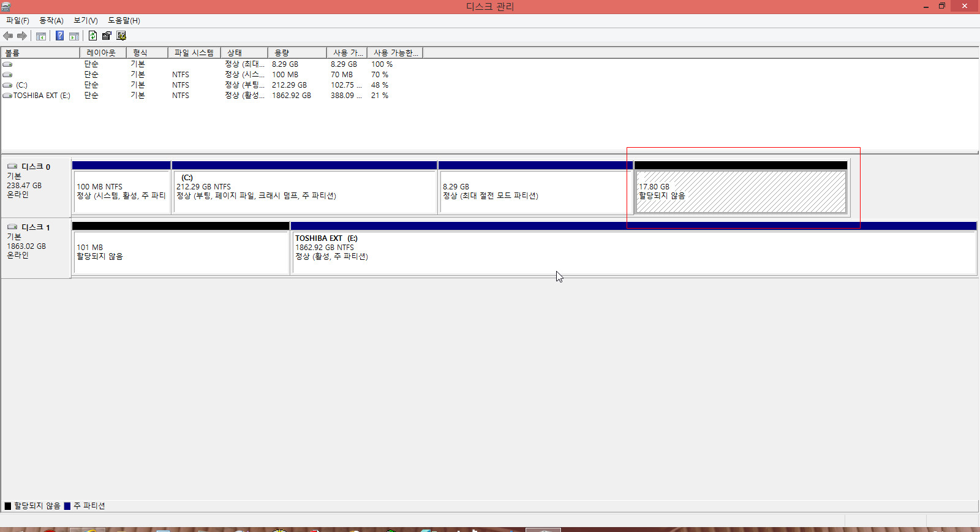The image size is (980, 532).
Task: Select the 100 MB volume row icon
Action: (x=7, y=75)
